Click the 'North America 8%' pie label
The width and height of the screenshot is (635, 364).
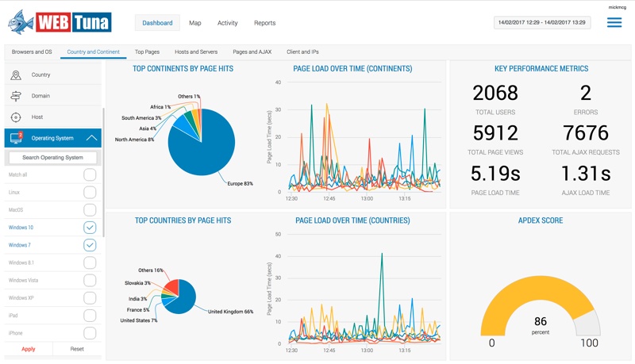pos(134,140)
